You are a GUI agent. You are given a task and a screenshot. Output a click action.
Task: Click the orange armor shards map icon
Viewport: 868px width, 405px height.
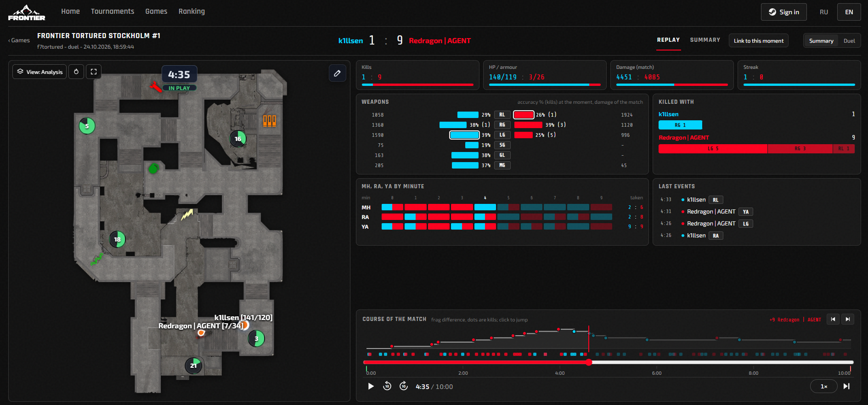click(270, 121)
